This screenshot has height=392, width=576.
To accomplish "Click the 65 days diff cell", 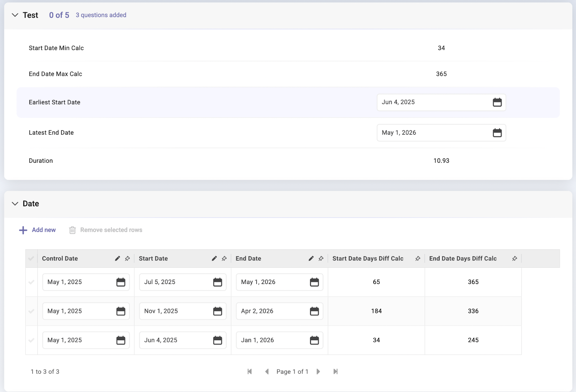I will click(377, 282).
